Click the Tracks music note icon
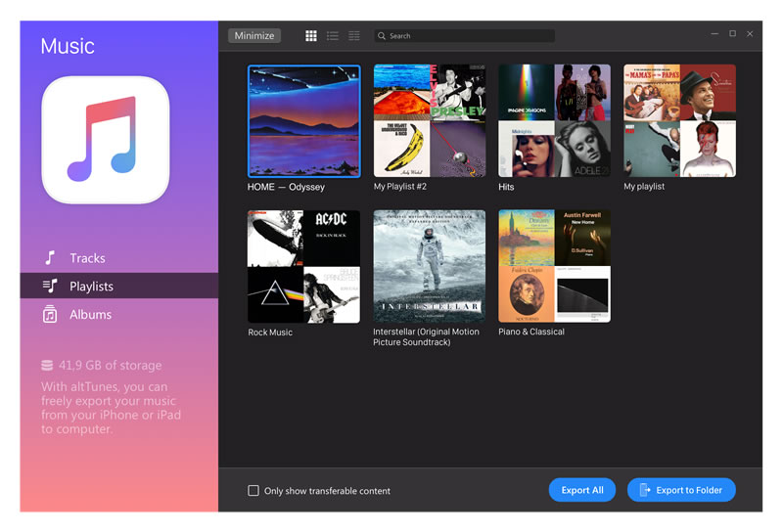This screenshot has width=783, height=532. (50, 258)
